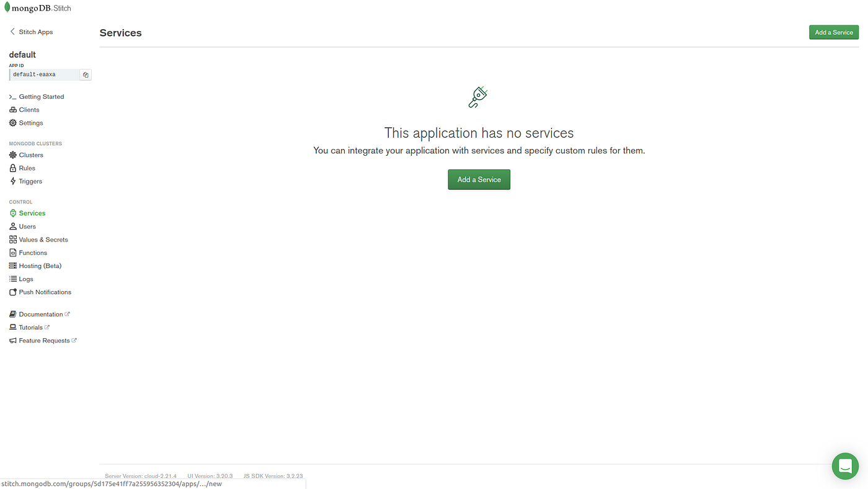The height and width of the screenshot is (489, 868).
Task: Open Feature Requests page
Action: [43, 339]
